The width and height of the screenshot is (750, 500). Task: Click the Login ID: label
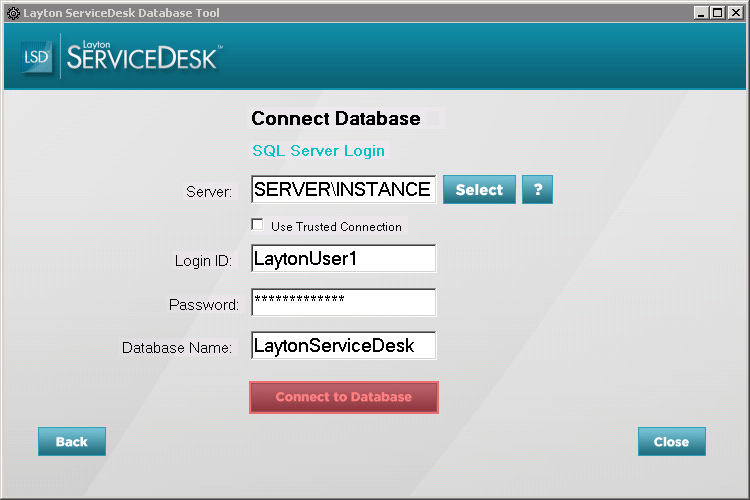(x=203, y=261)
